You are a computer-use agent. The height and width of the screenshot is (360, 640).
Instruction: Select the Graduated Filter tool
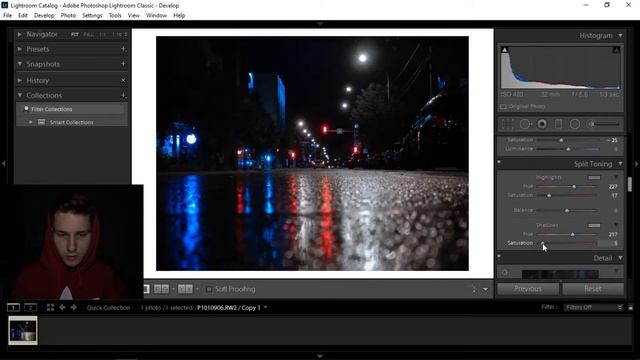click(x=558, y=124)
